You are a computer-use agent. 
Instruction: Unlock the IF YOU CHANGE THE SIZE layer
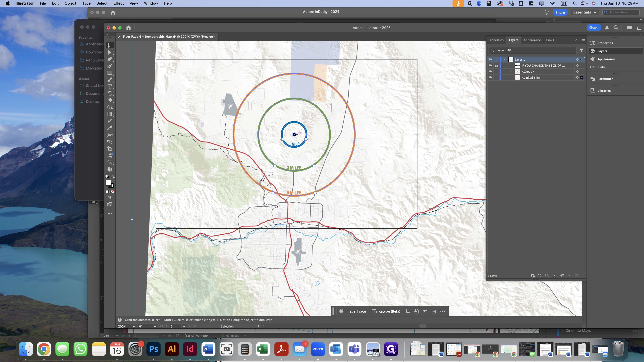pos(497,66)
